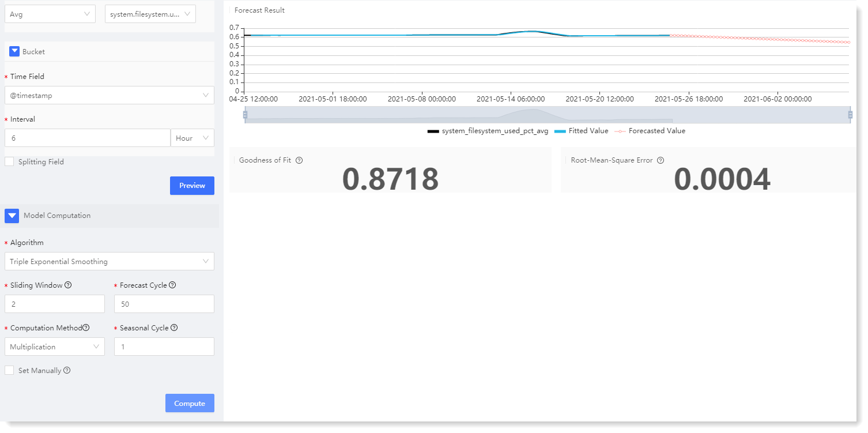The image size is (868, 433).
Task: Click Root-Mean-Square Error help icon
Action: point(661,160)
